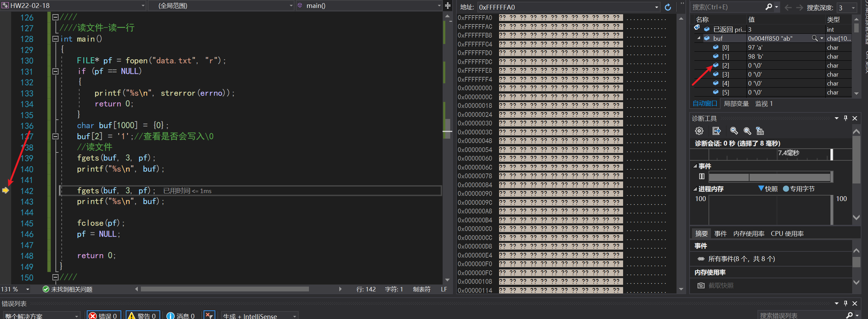Viewport: 868px width, 319px height.
Task: Go to next search result arrow
Action: click(x=799, y=7)
